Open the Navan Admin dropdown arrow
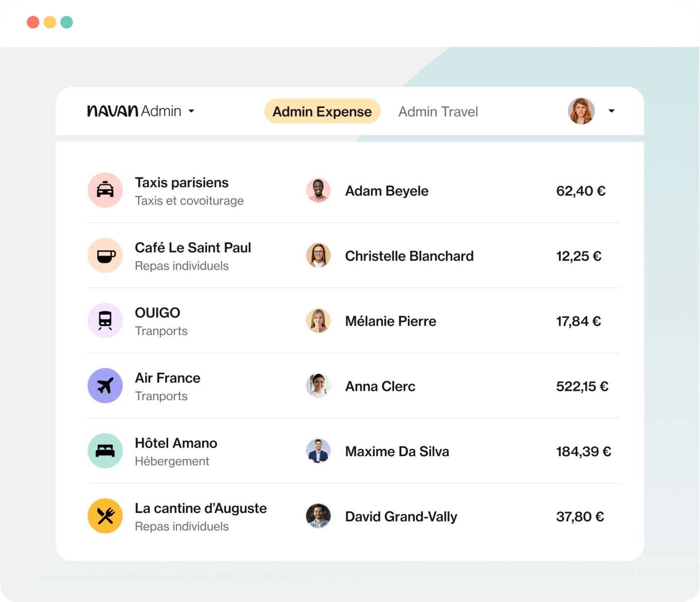Screen dimensions: 700x602 click(x=192, y=111)
